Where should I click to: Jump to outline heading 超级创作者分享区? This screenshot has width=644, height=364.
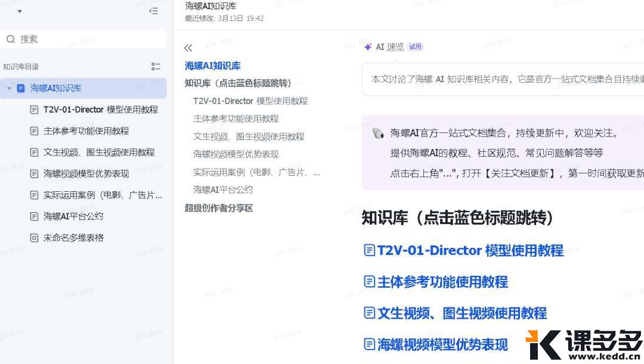coord(219,208)
